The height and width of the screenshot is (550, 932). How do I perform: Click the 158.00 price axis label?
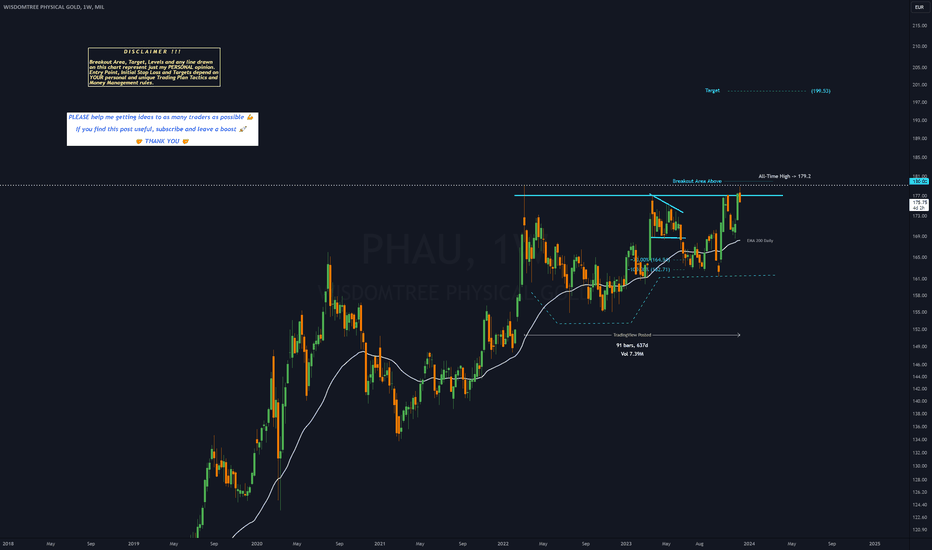coord(920,295)
